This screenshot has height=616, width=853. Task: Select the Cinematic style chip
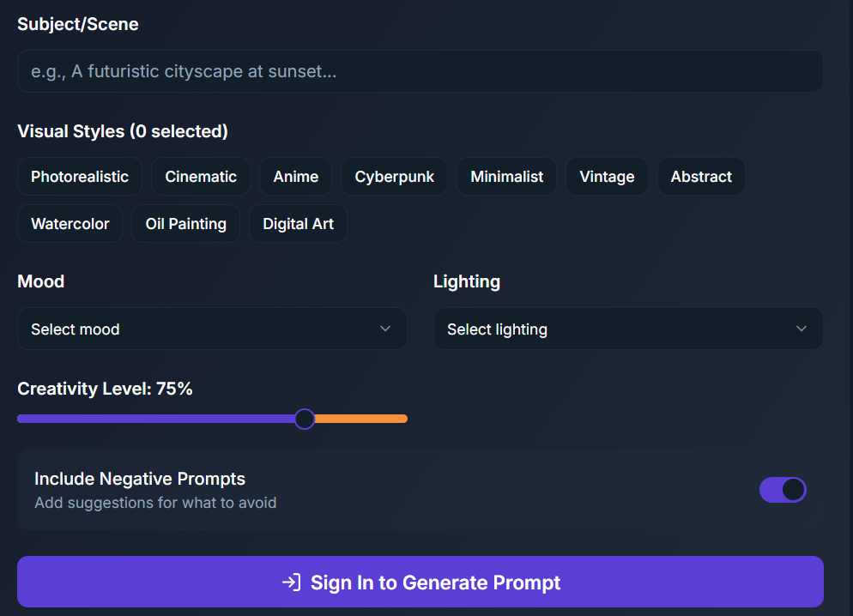click(200, 176)
